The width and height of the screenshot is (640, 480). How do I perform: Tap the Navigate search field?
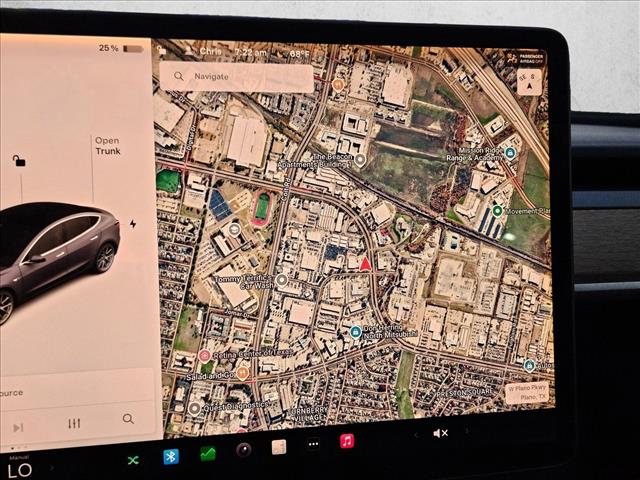(x=236, y=76)
